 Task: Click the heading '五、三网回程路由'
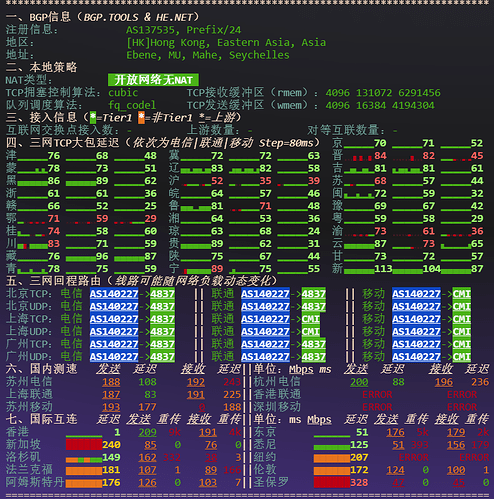tap(53, 281)
